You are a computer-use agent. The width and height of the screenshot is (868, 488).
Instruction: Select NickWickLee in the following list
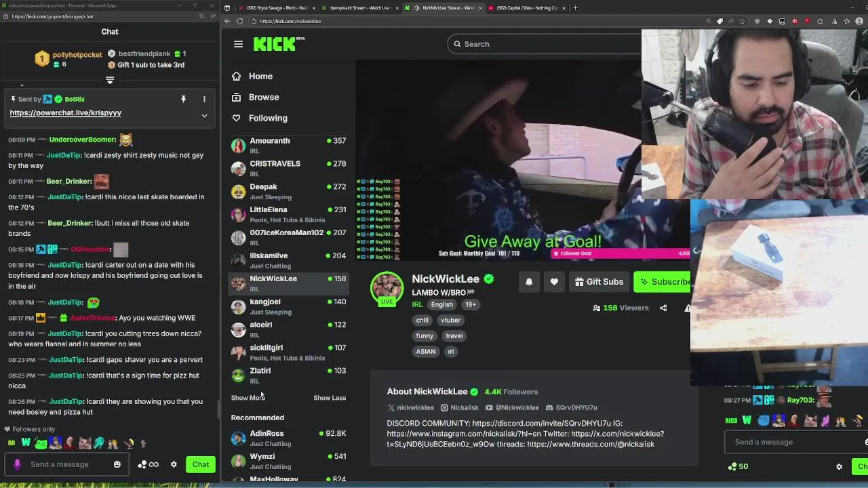pyautogui.click(x=288, y=283)
